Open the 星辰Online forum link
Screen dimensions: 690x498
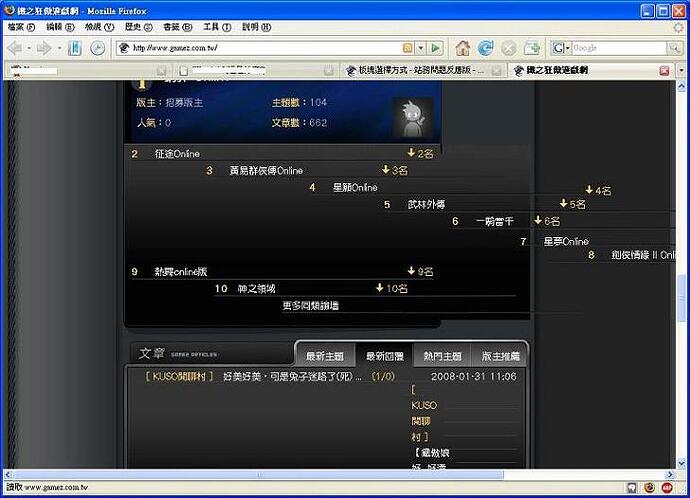click(x=355, y=187)
